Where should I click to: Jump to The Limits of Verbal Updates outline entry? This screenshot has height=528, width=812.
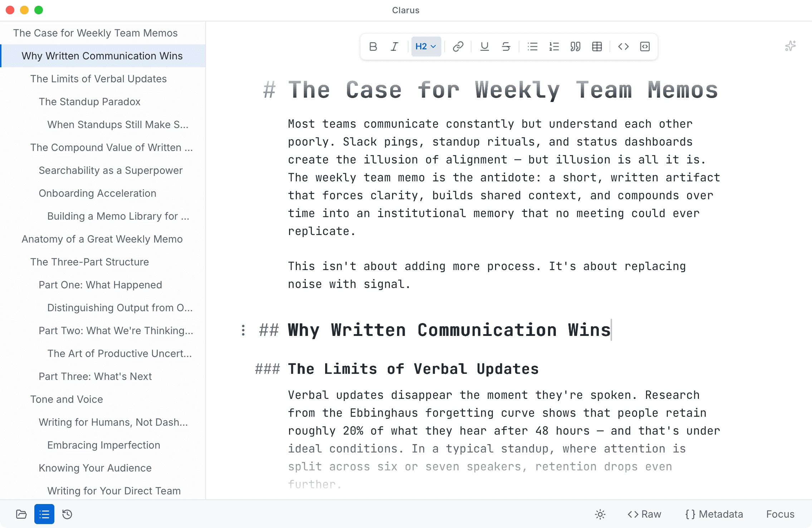coord(103,79)
